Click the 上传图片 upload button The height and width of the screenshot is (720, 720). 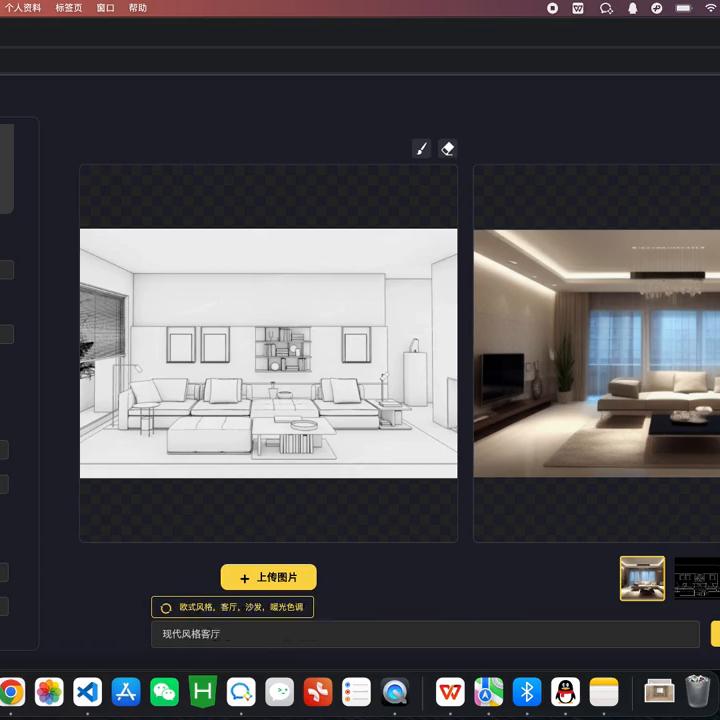[x=268, y=577]
